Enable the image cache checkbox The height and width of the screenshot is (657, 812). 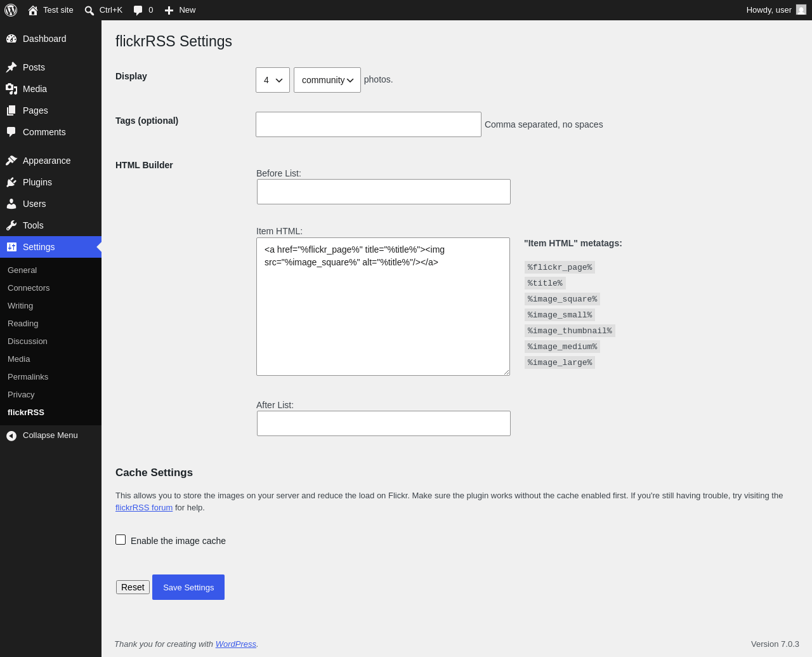[121, 540]
